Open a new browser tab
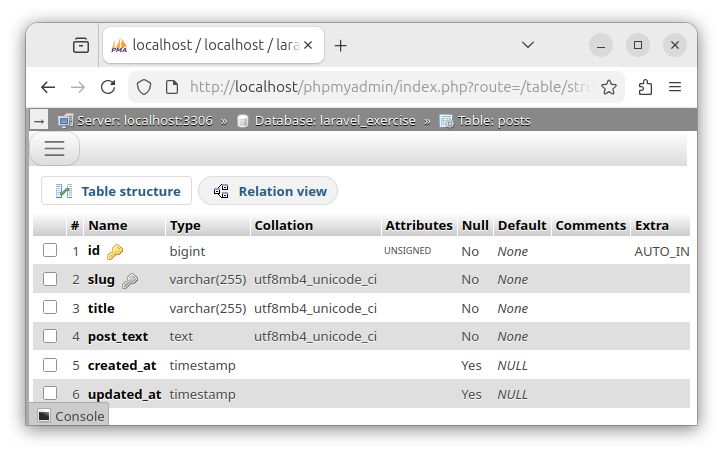723x454 pixels. [x=340, y=46]
